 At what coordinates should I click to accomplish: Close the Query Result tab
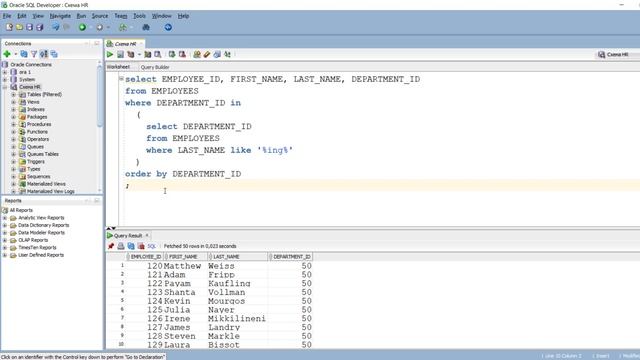(x=147, y=236)
